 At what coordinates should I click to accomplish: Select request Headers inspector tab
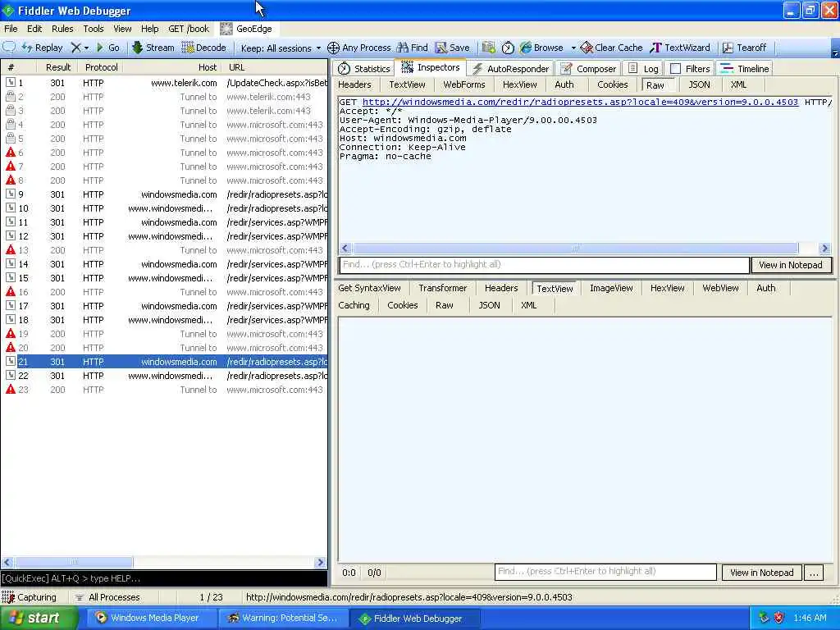(x=354, y=84)
